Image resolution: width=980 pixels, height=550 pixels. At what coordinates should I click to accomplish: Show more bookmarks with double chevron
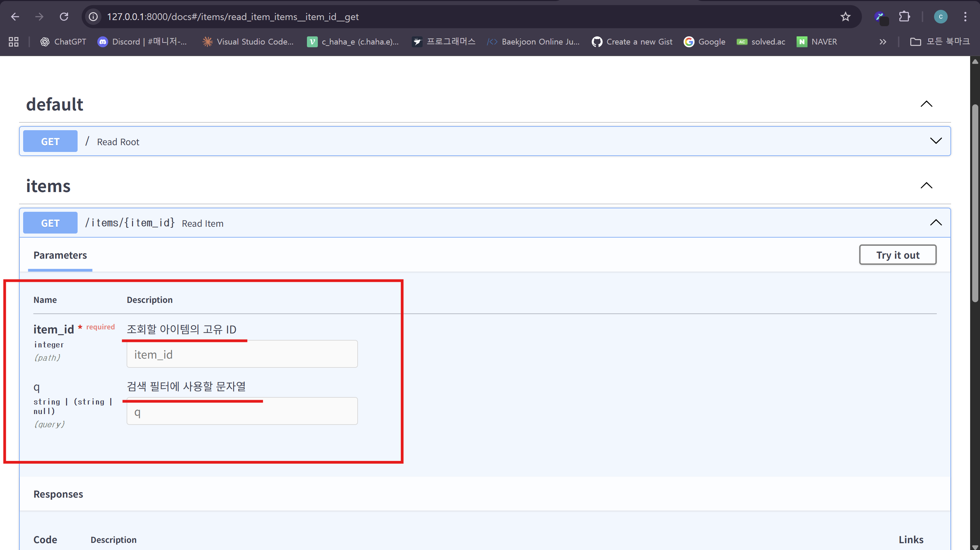883,42
